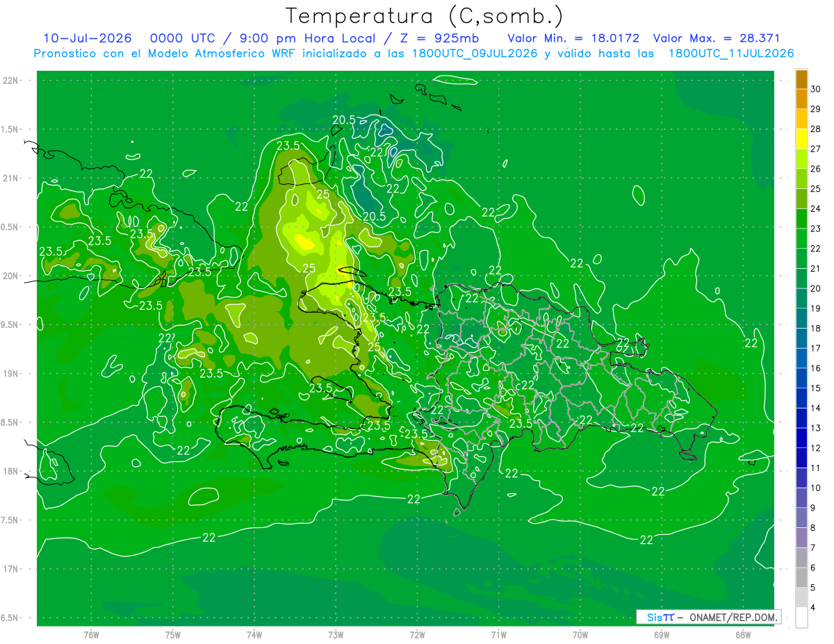Screen dimensions: 834x644
Task: Click the "74W" longitude axis label
Action: pos(254,634)
